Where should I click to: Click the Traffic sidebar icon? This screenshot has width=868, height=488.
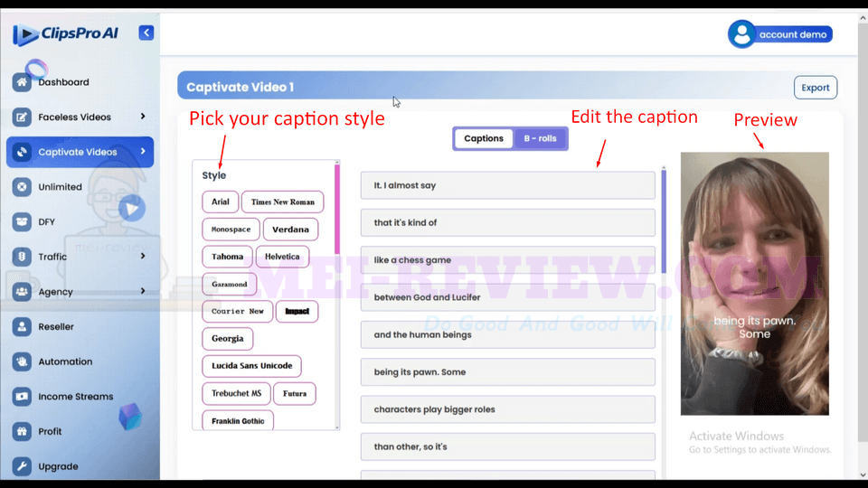22,257
